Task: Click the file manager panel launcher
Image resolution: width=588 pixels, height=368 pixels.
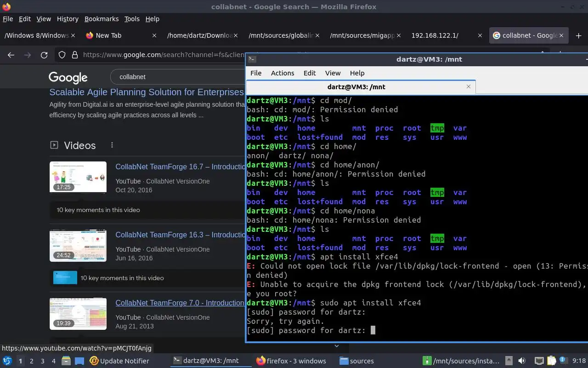Action: click(66, 361)
